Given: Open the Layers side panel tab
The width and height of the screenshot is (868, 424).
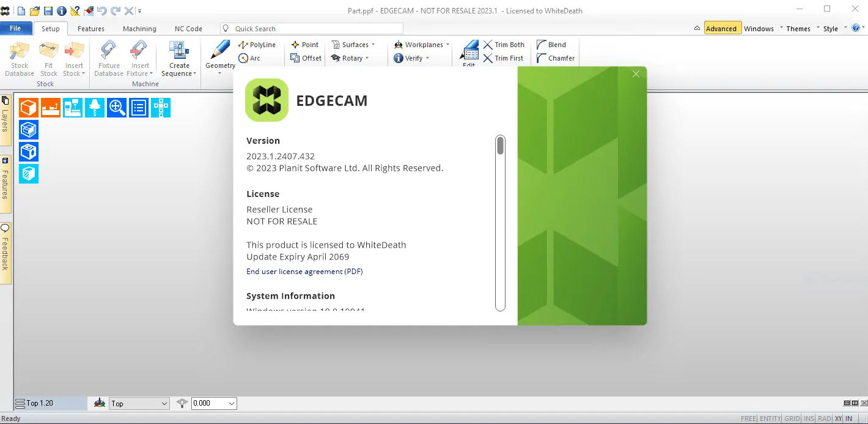Looking at the screenshot, I should coord(6,119).
